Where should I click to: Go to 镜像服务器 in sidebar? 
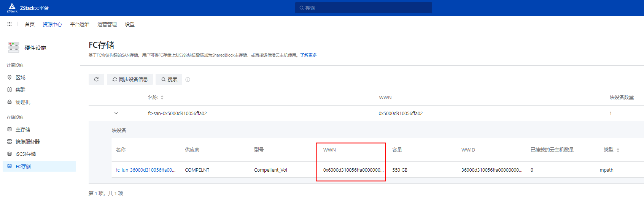[x=27, y=142]
